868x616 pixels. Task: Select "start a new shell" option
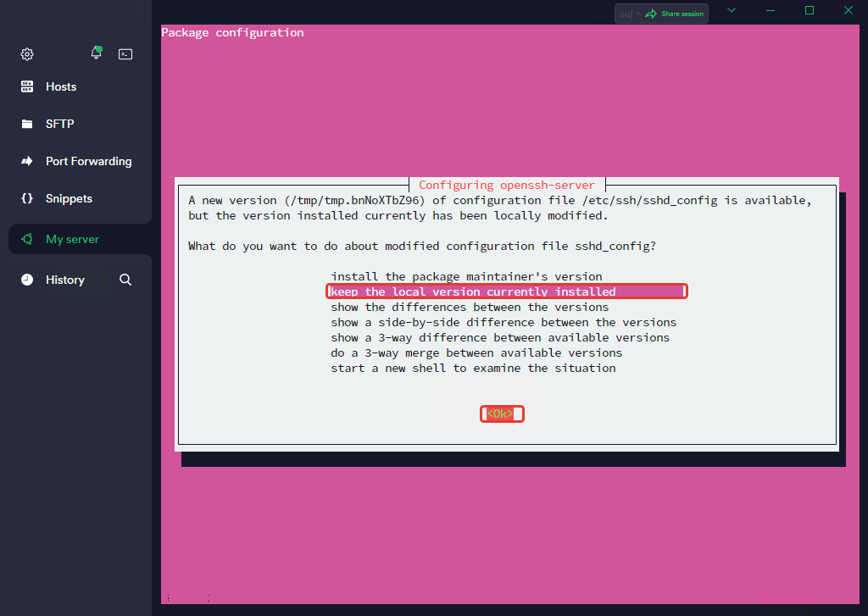pos(473,368)
